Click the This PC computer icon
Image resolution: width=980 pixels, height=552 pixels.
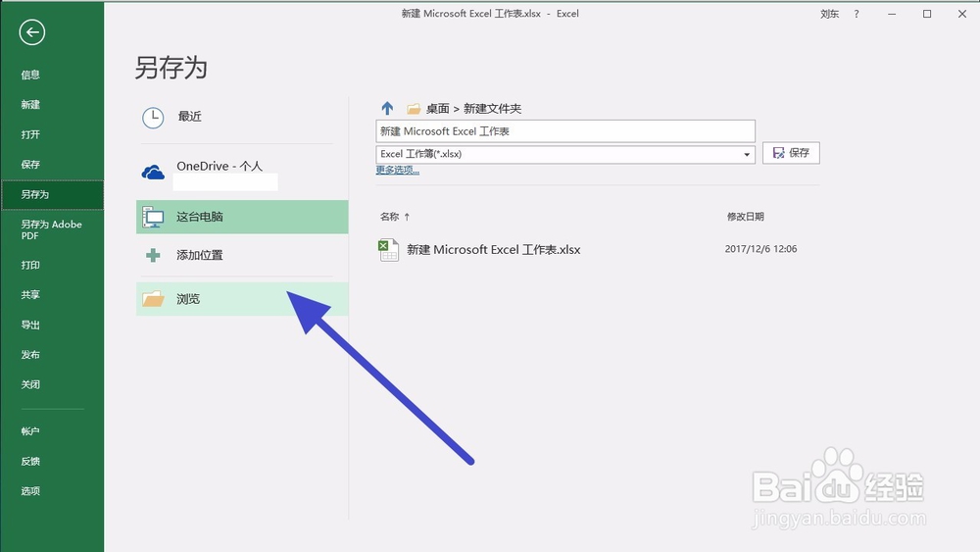(153, 217)
